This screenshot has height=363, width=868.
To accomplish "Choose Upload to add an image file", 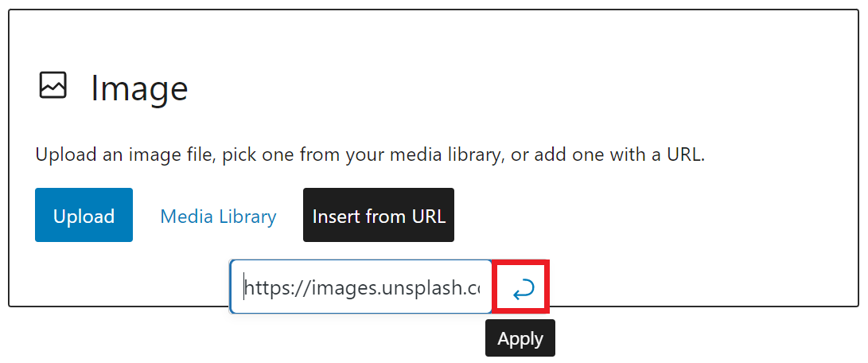I will tap(84, 216).
